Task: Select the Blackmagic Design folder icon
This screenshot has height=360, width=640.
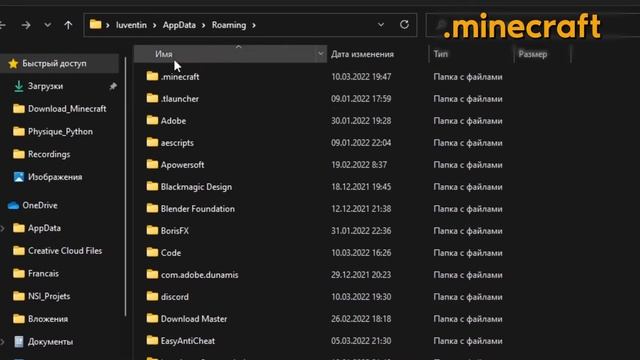Action: (152, 187)
